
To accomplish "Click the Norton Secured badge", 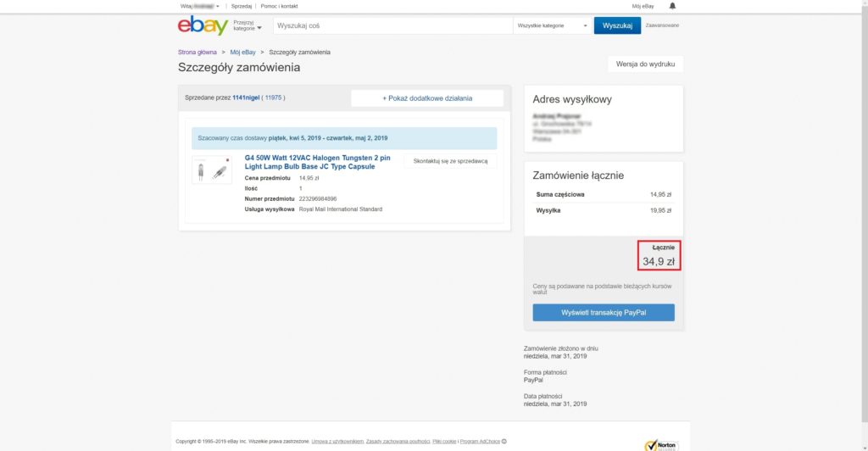I will [x=661, y=444].
